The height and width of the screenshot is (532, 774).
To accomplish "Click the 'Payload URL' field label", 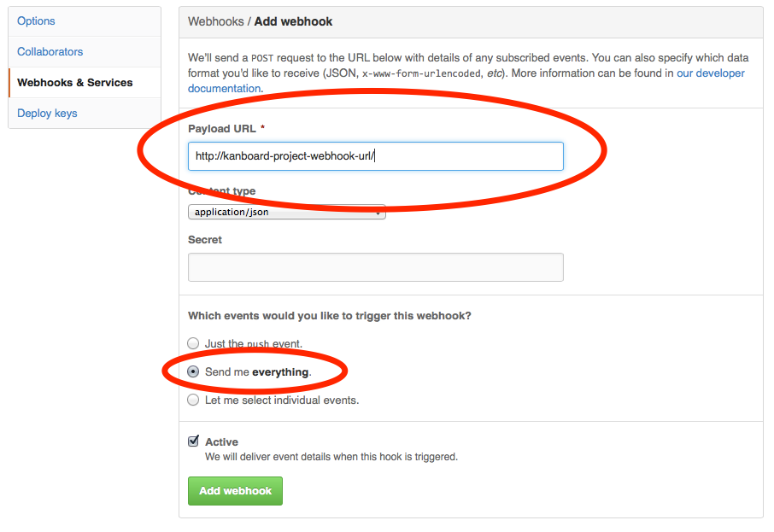I will [222, 128].
